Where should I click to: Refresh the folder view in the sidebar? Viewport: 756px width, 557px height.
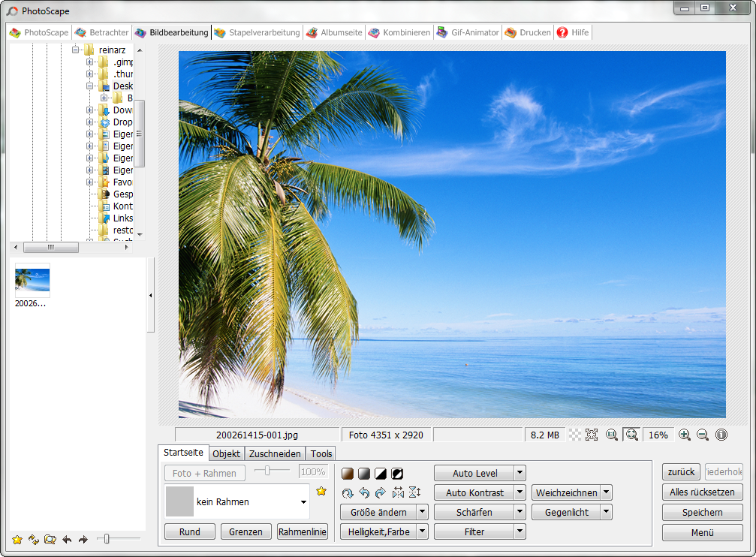tap(34, 539)
